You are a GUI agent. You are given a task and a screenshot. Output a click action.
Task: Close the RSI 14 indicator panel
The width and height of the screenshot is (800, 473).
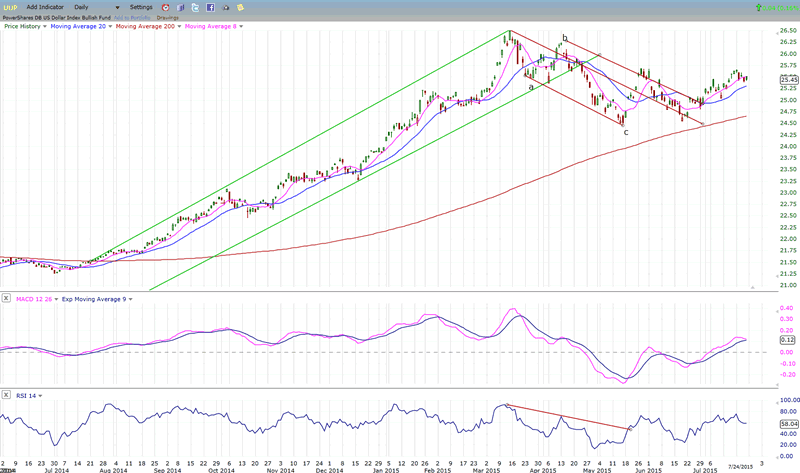pyautogui.click(x=4, y=397)
